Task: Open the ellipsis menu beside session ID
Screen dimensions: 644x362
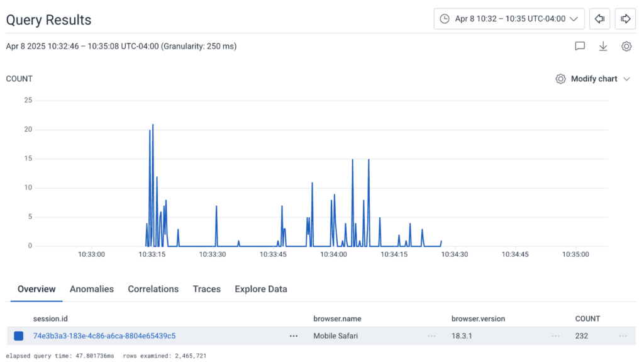Action: coord(294,336)
